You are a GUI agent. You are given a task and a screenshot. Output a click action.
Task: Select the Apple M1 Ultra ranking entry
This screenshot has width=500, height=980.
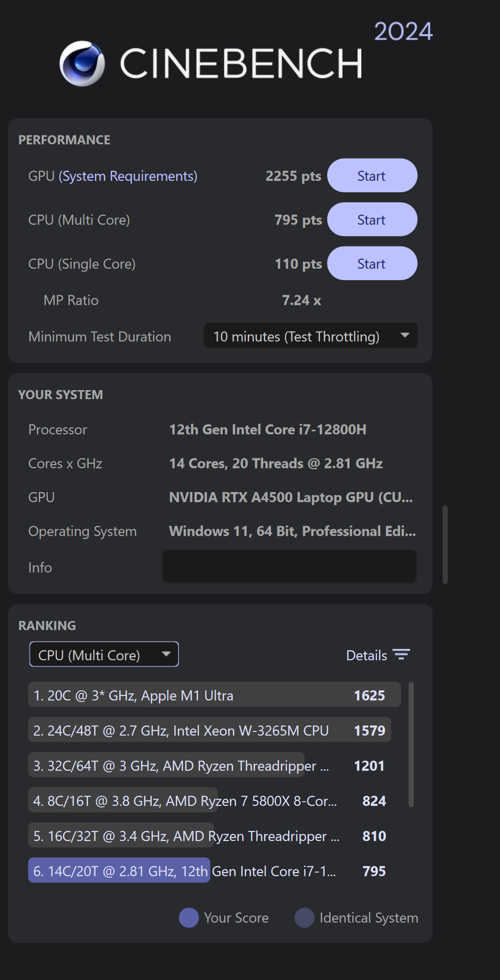click(214, 695)
